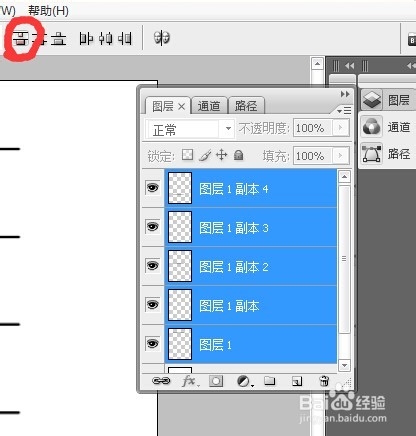
Task: Toggle visibility eye of 图层 1
Action: (x=153, y=344)
